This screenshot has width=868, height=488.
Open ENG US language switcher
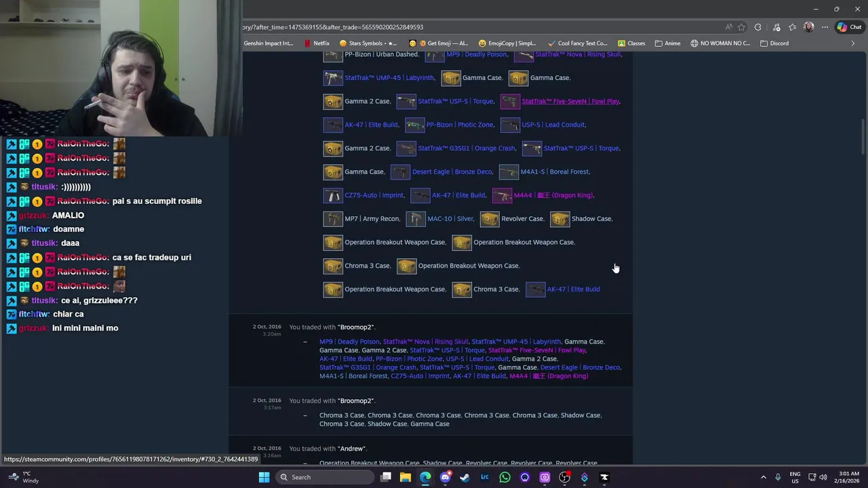(795, 477)
